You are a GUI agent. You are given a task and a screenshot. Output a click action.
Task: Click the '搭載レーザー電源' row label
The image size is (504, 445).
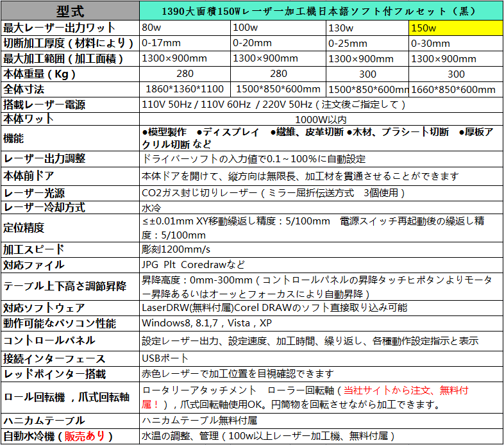70,105
